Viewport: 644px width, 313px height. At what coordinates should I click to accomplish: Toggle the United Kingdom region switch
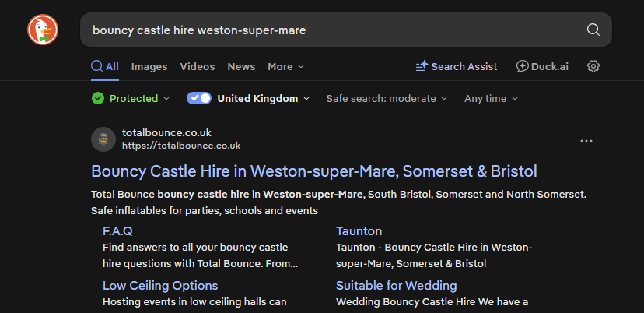199,98
